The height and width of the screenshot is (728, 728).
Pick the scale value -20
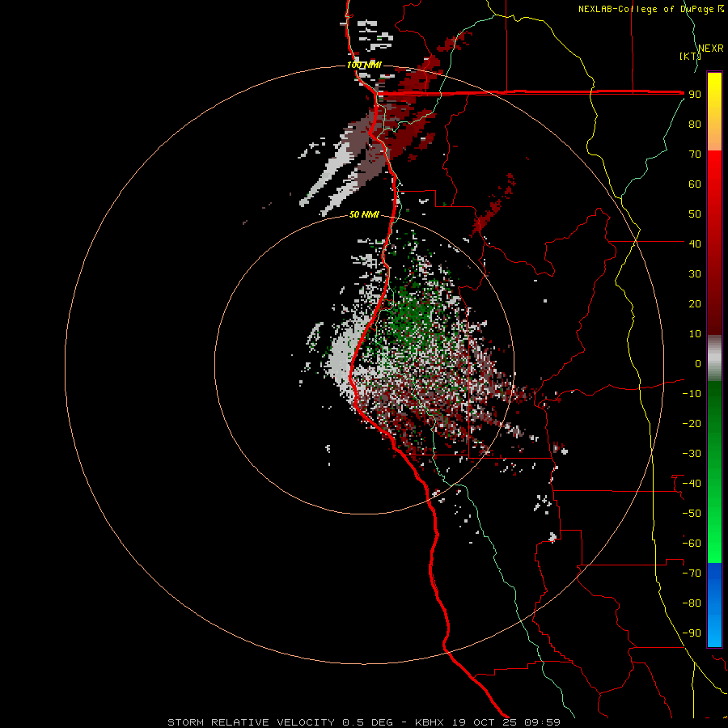pos(692,423)
